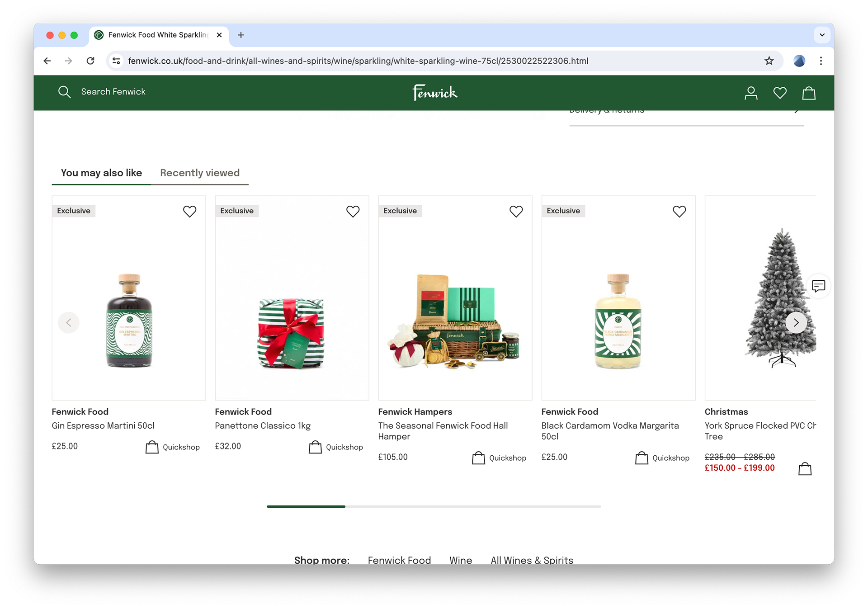Bookmark this page with star icon

click(x=769, y=61)
